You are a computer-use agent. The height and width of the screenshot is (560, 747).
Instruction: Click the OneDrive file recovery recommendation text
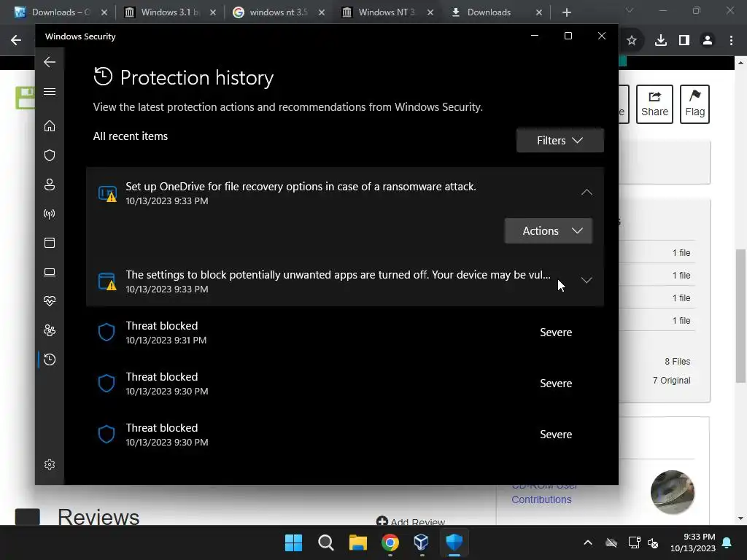point(301,187)
